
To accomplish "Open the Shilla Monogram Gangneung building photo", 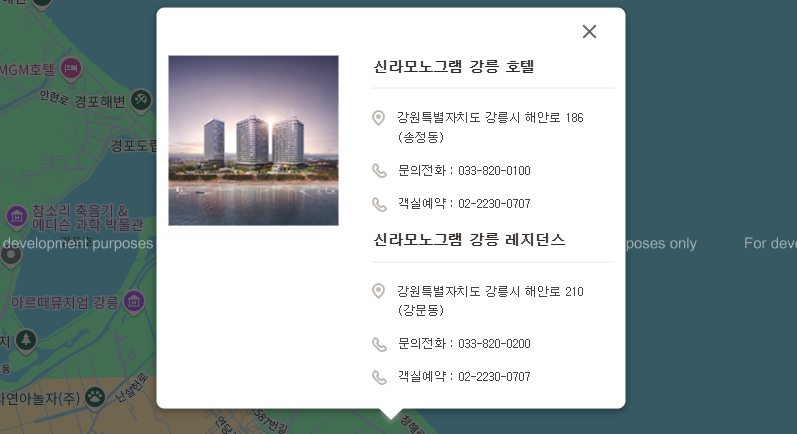I will [253, 140].
